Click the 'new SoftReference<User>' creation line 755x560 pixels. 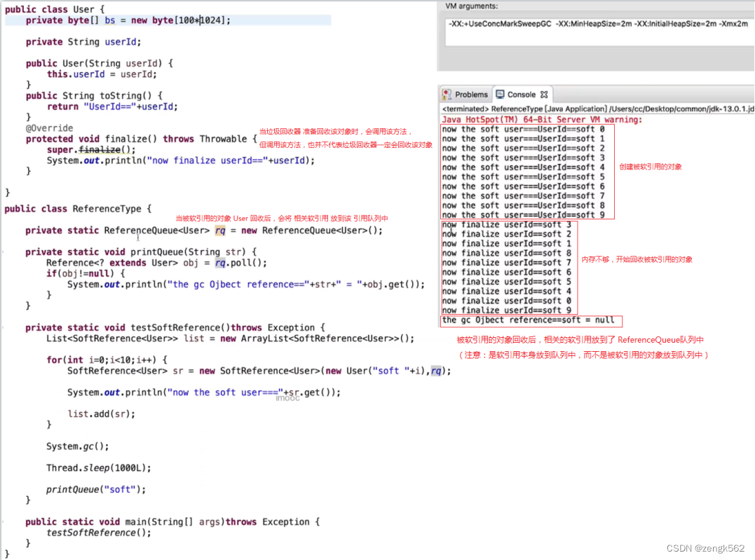click(259, 371)
